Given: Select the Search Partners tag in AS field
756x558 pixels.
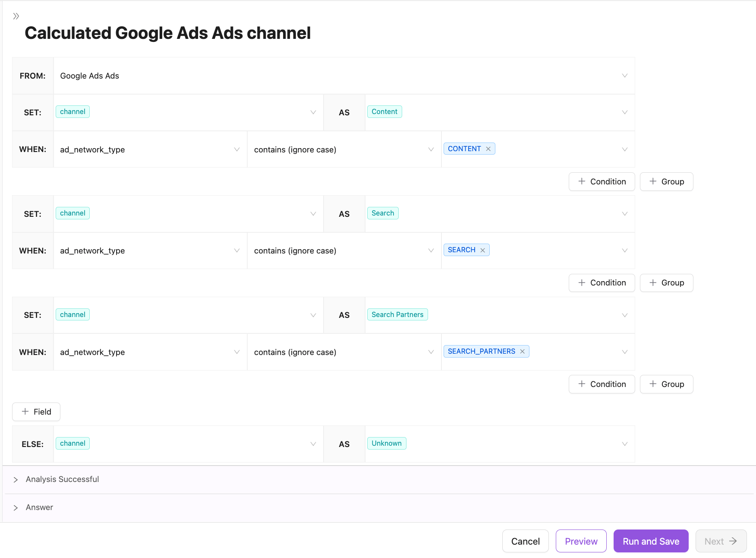Looking at the screenshot, I should click(x=397, y=314).
